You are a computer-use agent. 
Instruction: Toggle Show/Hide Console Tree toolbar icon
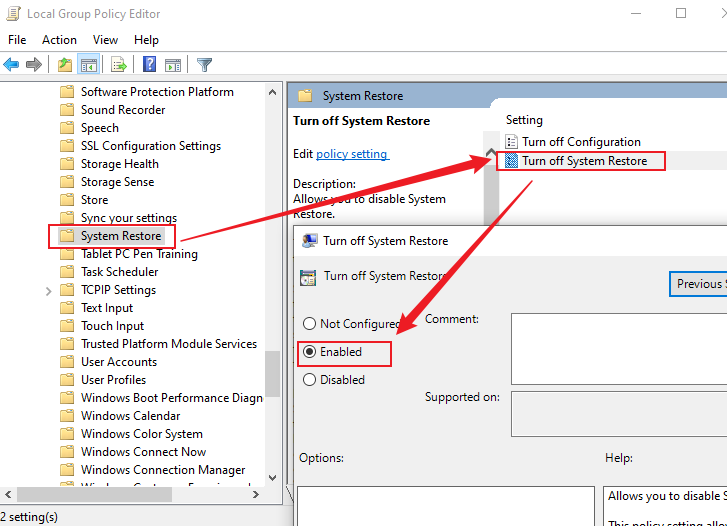coord(89,65)
